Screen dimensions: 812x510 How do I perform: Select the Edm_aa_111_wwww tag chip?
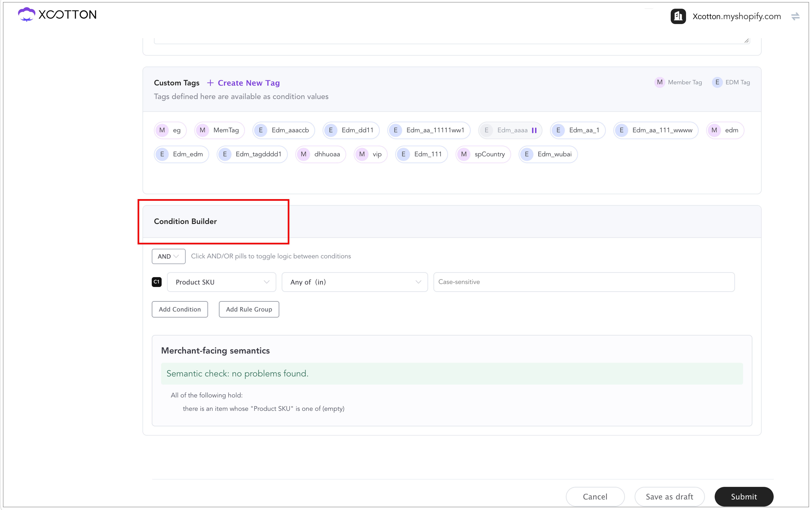(x=656, y=130)
